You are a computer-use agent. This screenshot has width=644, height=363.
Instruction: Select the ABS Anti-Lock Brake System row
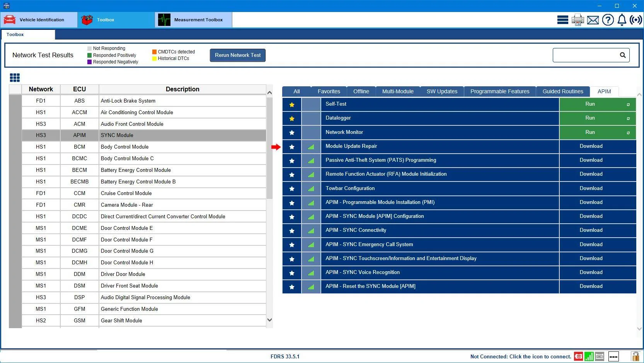(x=144, y=101)
